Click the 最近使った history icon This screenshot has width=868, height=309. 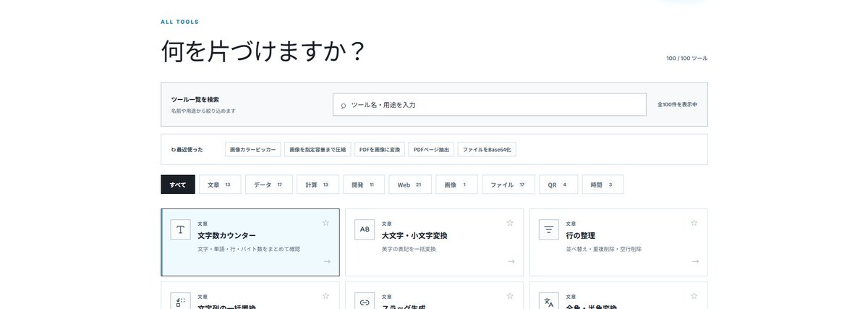[x=174, y=150]
